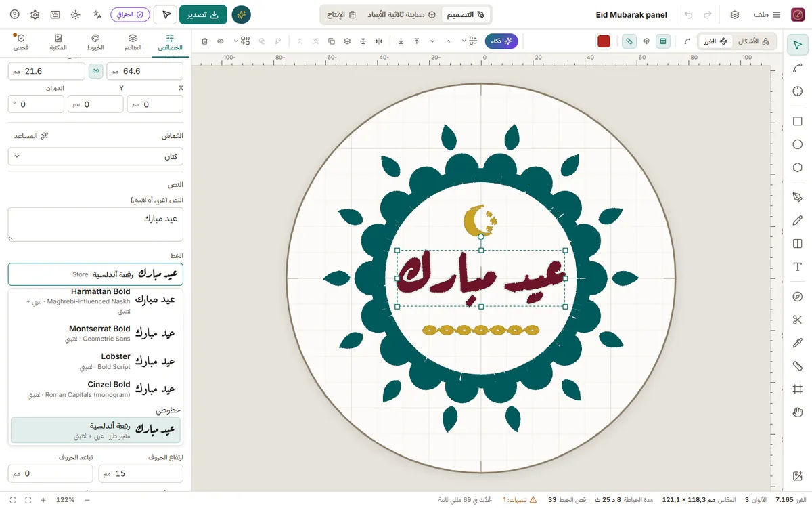Image resolution: width=812 pixels, height=508 pixels.
Task: Click the trash delete icon in toolbar
Action: pos(204,41)
